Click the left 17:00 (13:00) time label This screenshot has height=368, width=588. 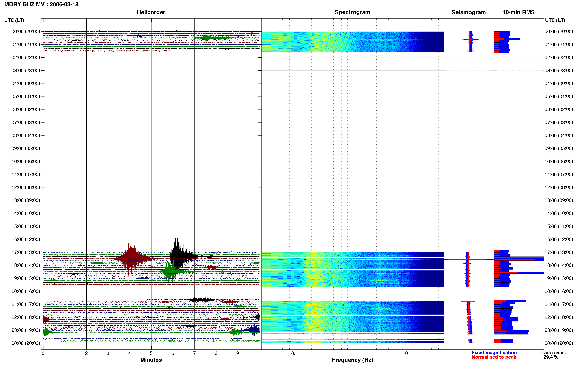coord(26,252)
